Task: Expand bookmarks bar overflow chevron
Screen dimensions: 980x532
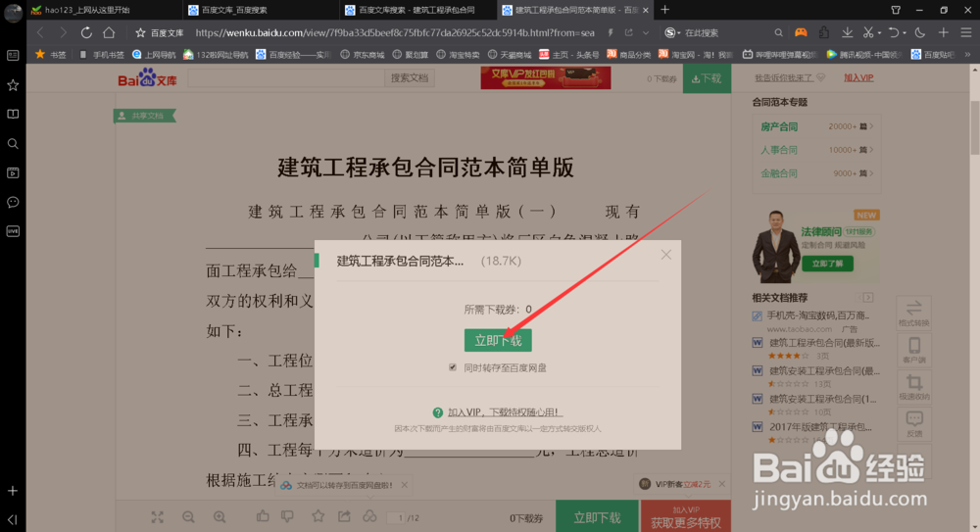Action: click(967, 55)
